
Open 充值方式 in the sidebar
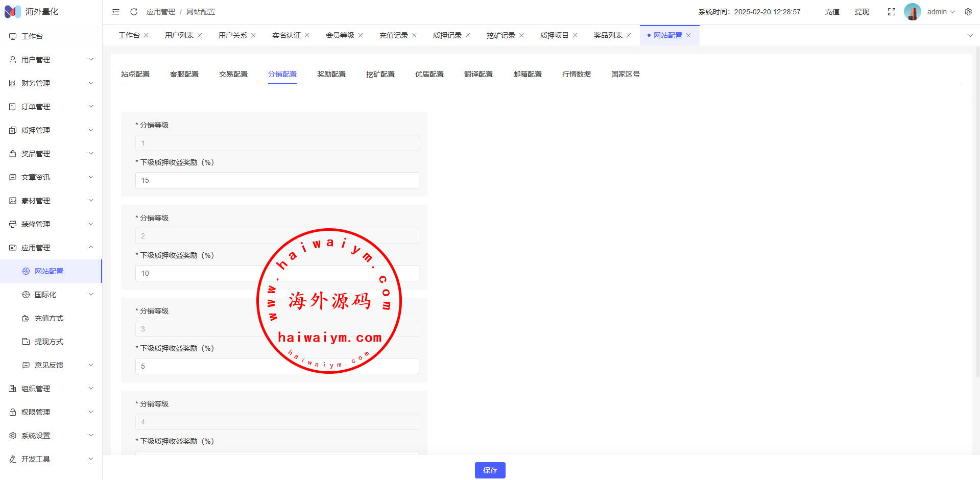[49, 318]
